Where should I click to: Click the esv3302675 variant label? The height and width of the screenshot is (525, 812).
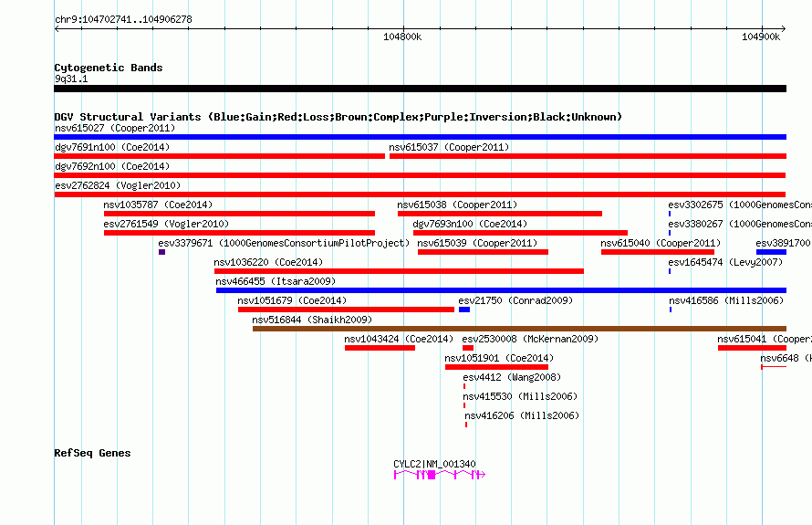[740, 205]
